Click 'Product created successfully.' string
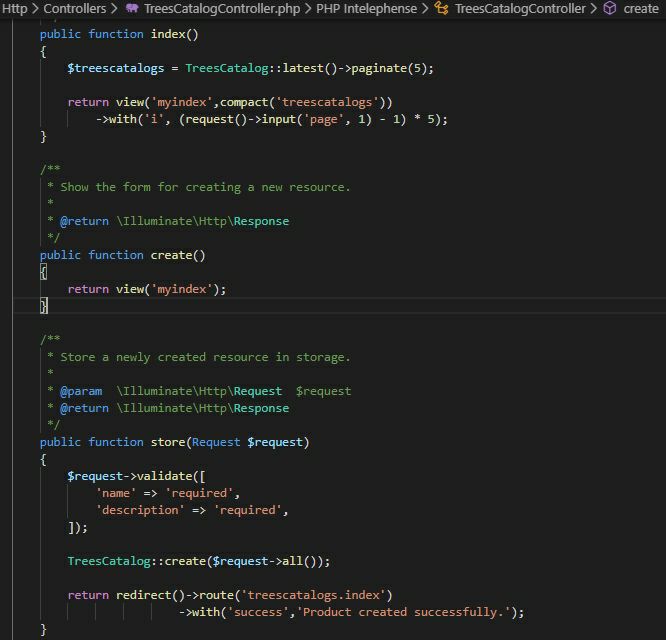This screenshot has width=666, height=640. pyautogui.click(x=404, y=612)
